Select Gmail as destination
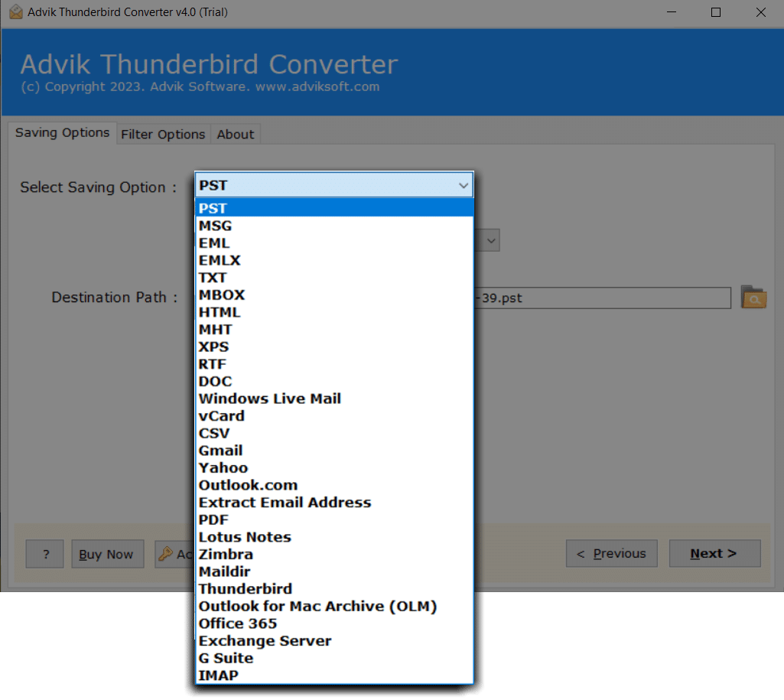784x700 pixels. click(334, 451)
